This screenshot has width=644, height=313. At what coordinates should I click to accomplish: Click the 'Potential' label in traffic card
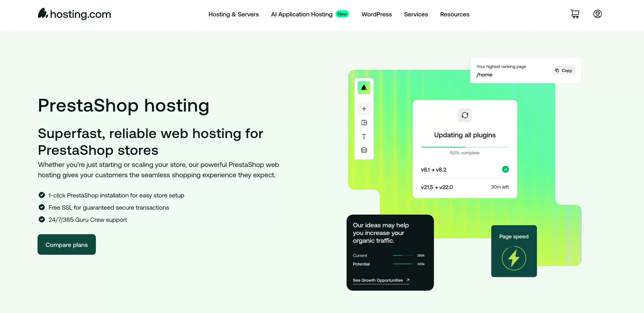[361, 264]
